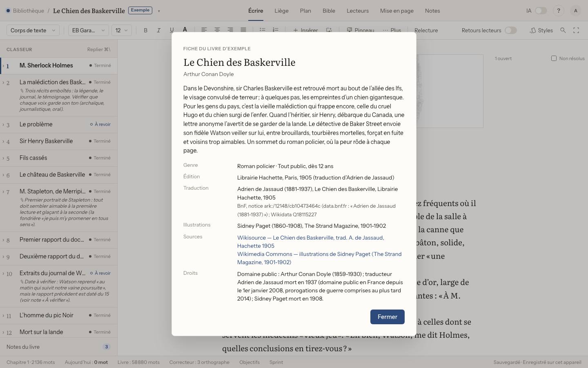Open the Lecteurs tab
The image size is (588, 368).
pos(358,11)
